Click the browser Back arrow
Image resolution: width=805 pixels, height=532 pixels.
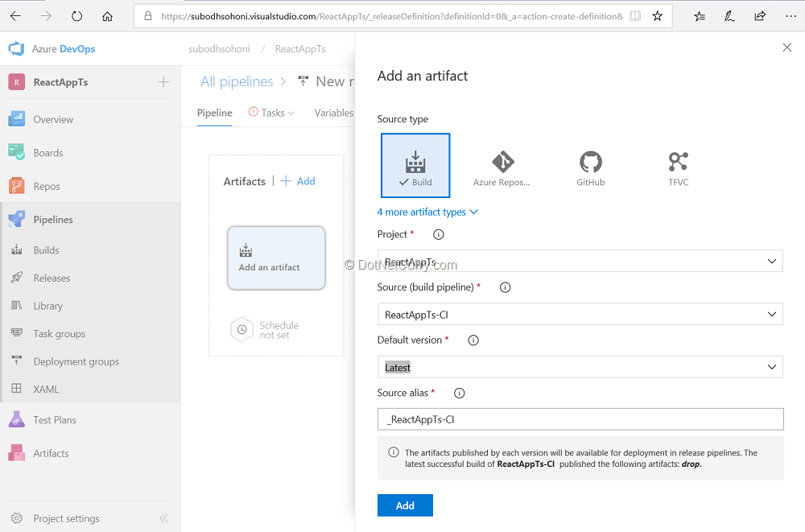coord(15,16)
